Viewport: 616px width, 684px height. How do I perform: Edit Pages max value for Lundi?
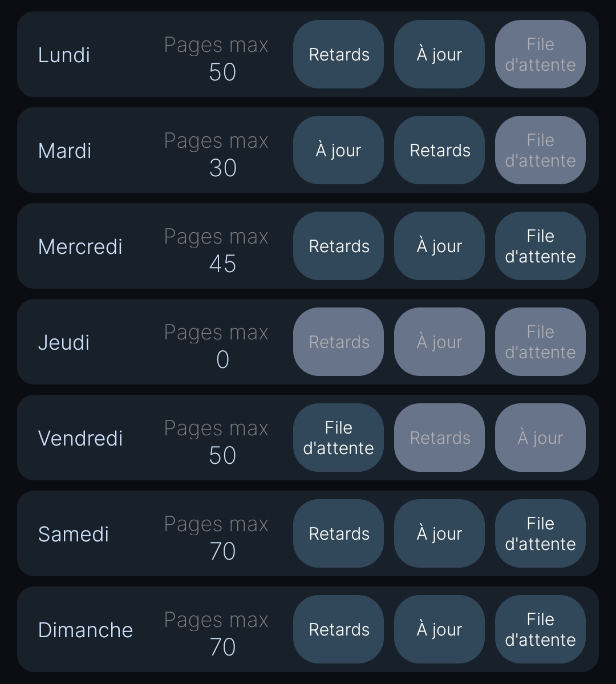tap(222, 72)
